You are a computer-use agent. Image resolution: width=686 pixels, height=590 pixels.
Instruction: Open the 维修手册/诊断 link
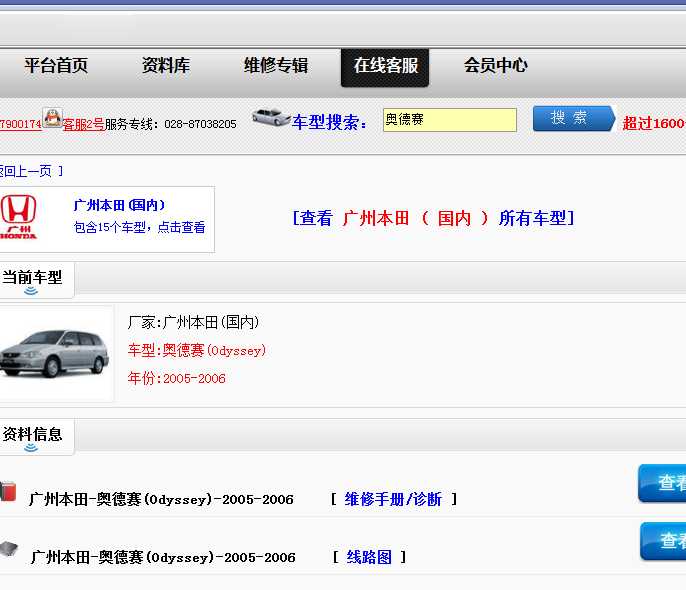click(393, 499)
